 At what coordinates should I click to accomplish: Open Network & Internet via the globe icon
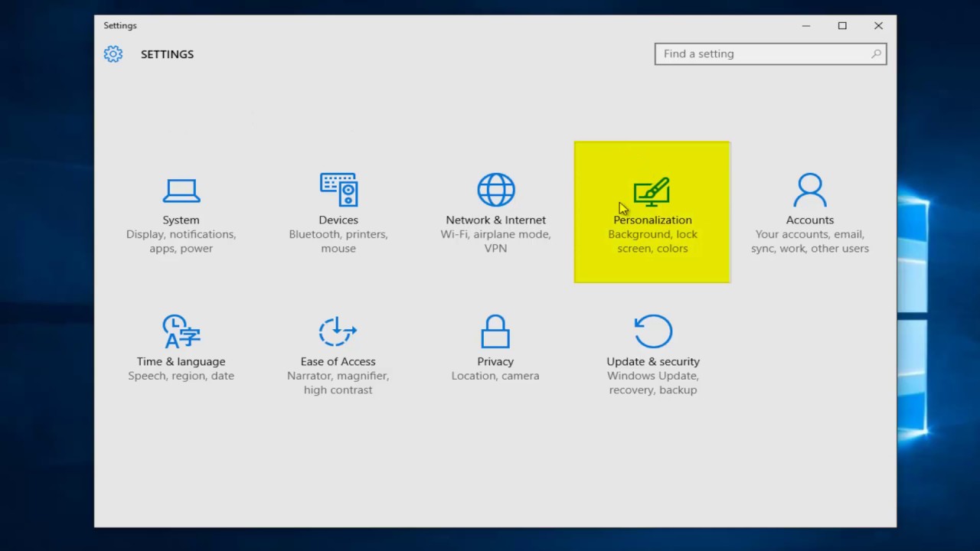pyautogui.click(x=495, y=190)
